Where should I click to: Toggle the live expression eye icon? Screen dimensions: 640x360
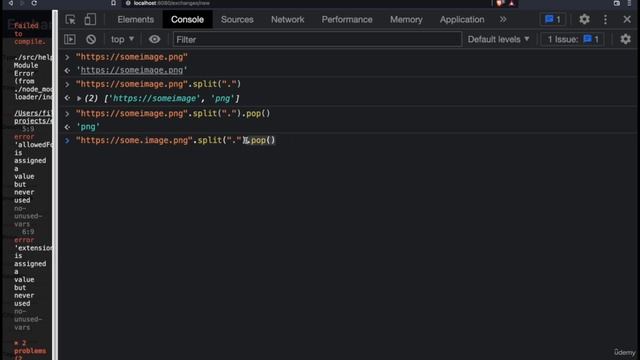[x=154, y=39]
